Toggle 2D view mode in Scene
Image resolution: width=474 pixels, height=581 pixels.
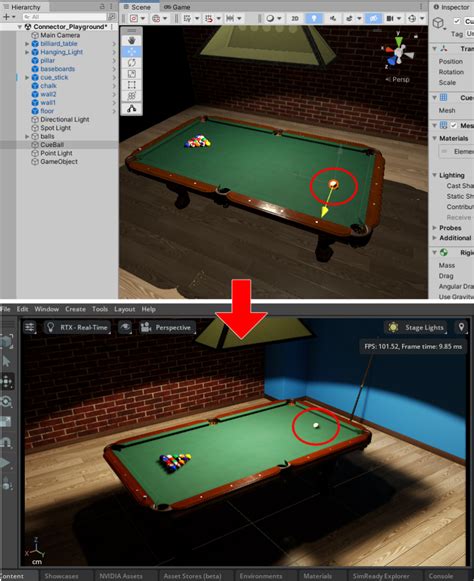[x=295, y=18]
